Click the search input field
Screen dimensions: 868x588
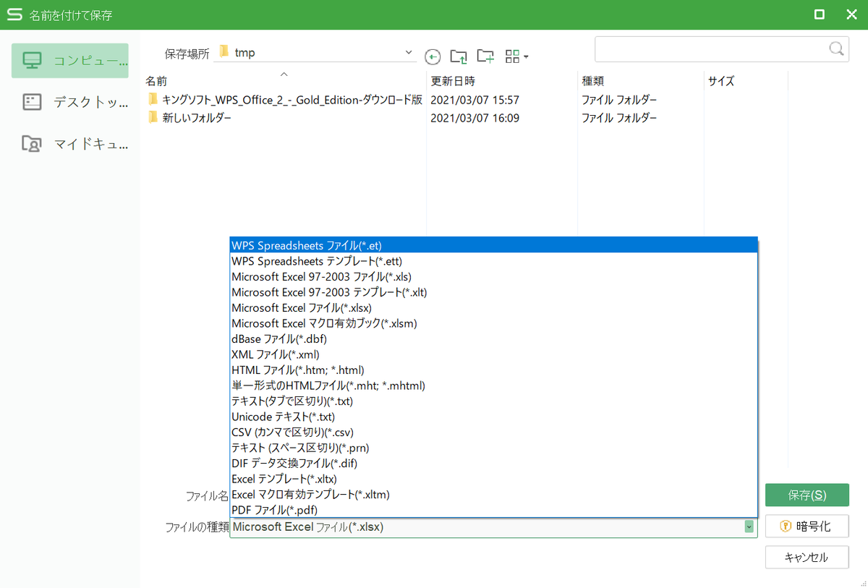pos(710,49)
